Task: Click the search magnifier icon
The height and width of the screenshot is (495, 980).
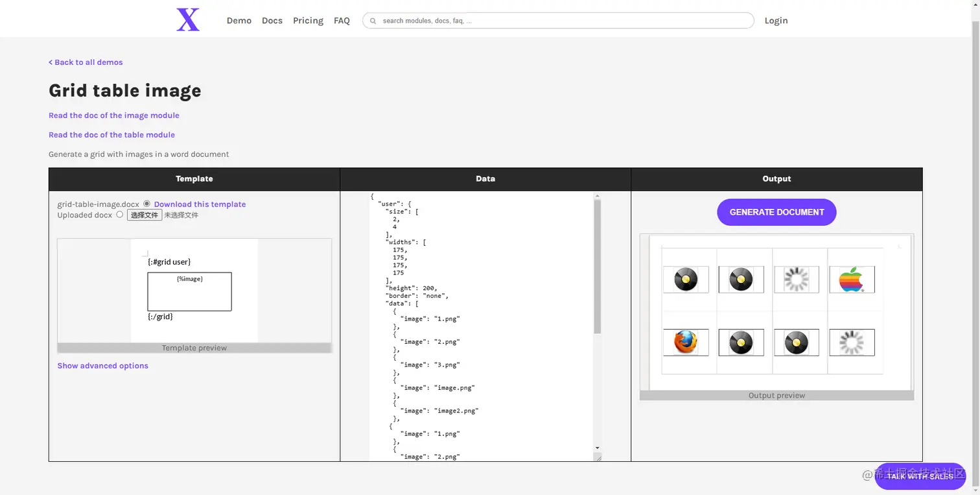Action: point(373,21)
